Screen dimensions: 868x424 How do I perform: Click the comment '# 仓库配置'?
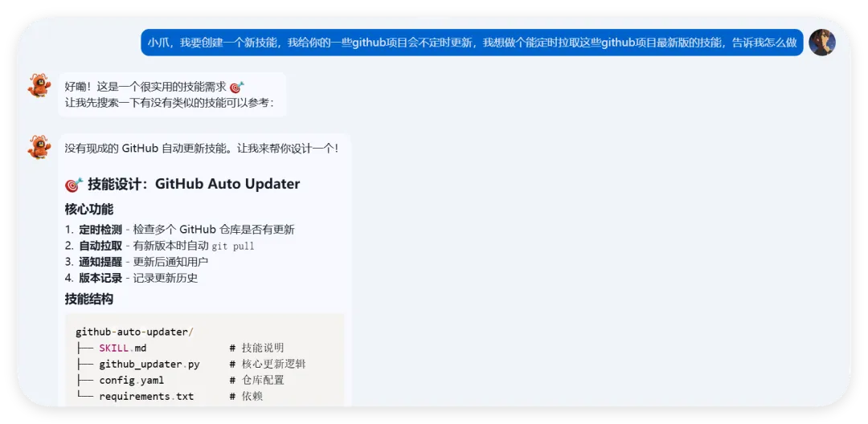257,381
